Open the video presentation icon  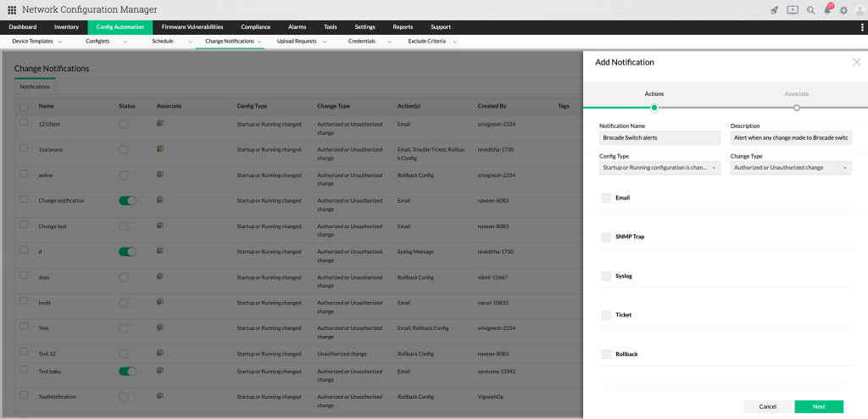tap(793, 10)
